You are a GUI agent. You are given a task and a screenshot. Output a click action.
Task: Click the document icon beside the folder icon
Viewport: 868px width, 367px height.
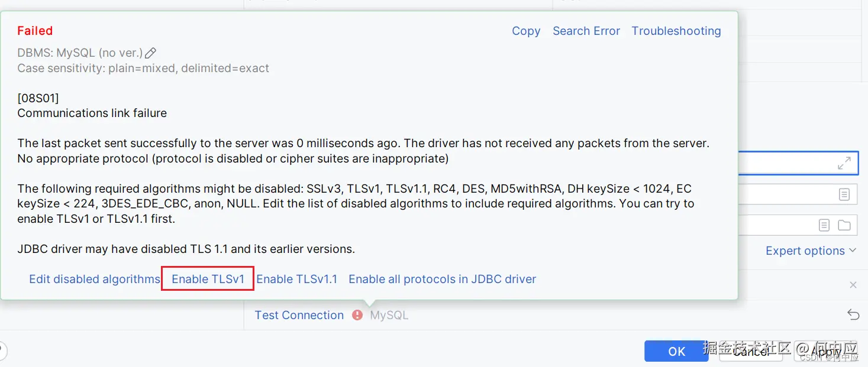point(824,225)
